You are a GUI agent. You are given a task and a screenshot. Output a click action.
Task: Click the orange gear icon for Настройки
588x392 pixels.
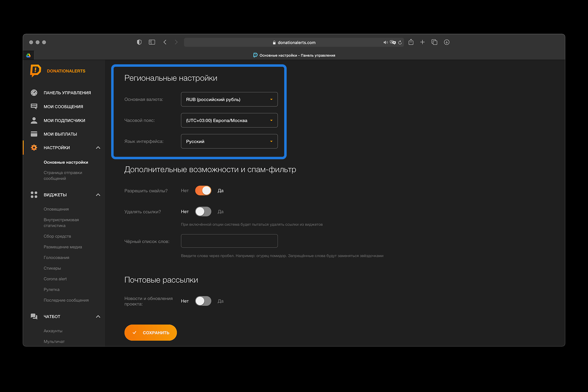coord(34,148)
